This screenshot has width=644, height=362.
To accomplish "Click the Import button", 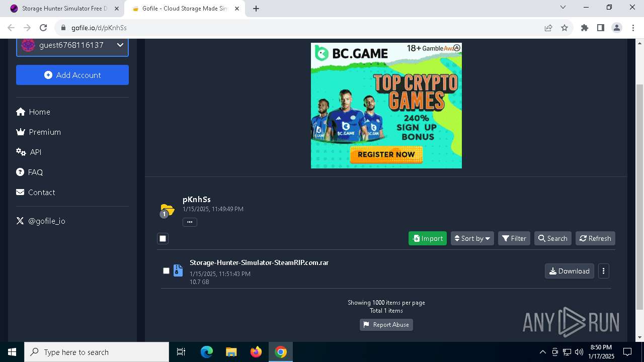I will 428,238.
